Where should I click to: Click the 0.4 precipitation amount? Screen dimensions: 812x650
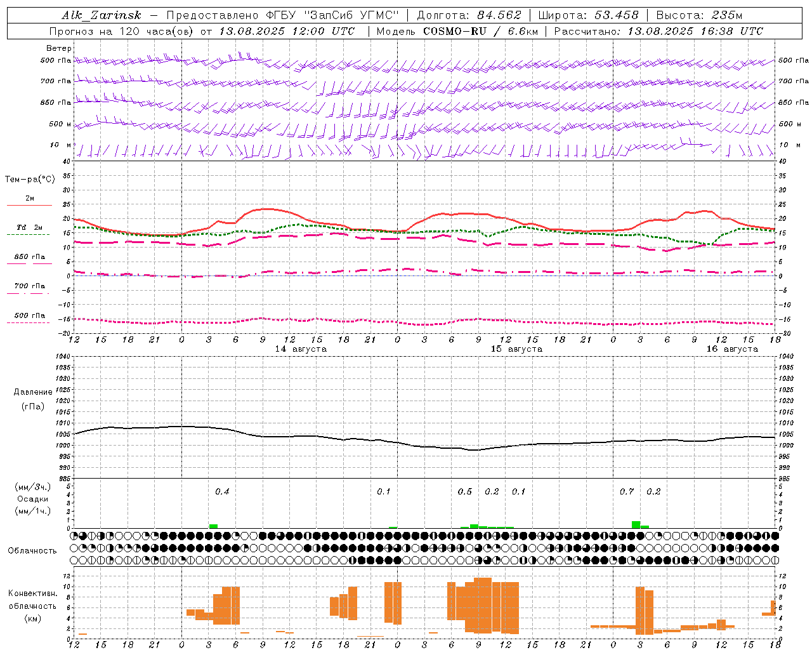[222, 492]
